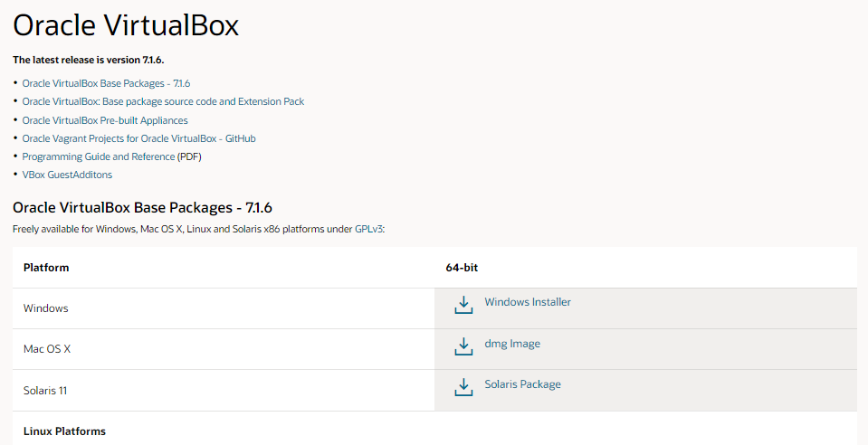Screen dimensions: 868x445
Task: Click the download icon beside Solaris Package
Action: [x=463, y=387]
